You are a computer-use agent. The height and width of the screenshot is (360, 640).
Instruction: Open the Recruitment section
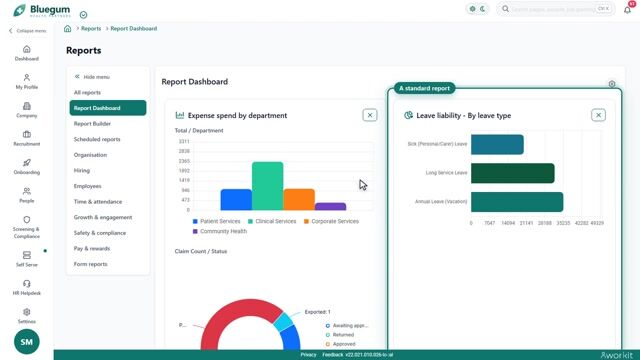27,138
